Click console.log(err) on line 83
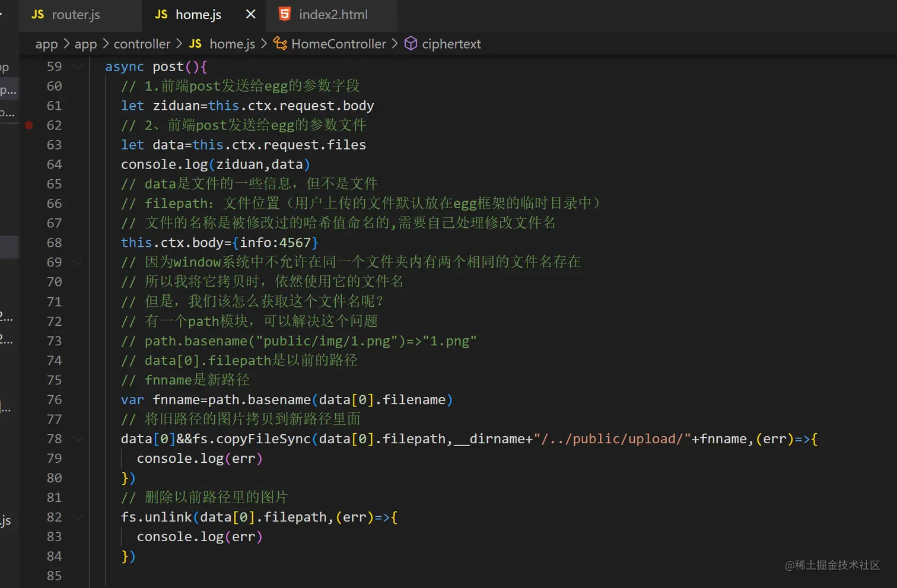897x588 pixels. 200,537
